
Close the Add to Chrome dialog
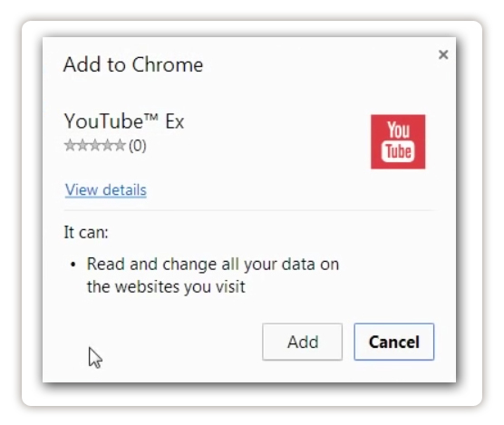[x=443, y=54]
